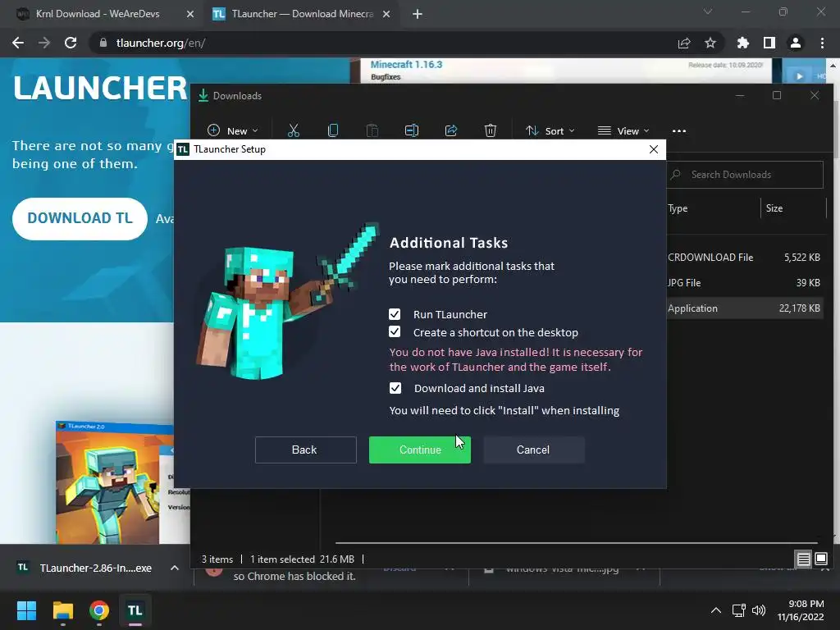Open the View dropdown in Downloads window
This screenshot has height=630, width=840.
click(623, 130)
